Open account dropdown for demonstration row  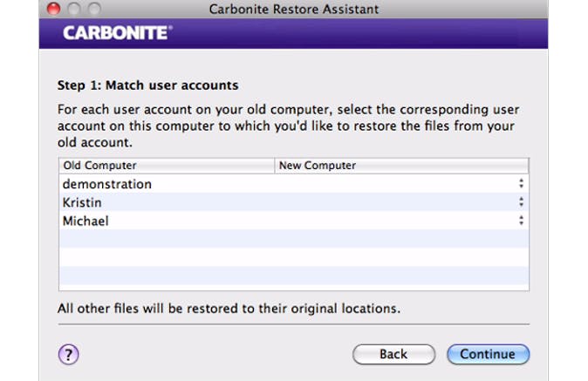(521, 184)
